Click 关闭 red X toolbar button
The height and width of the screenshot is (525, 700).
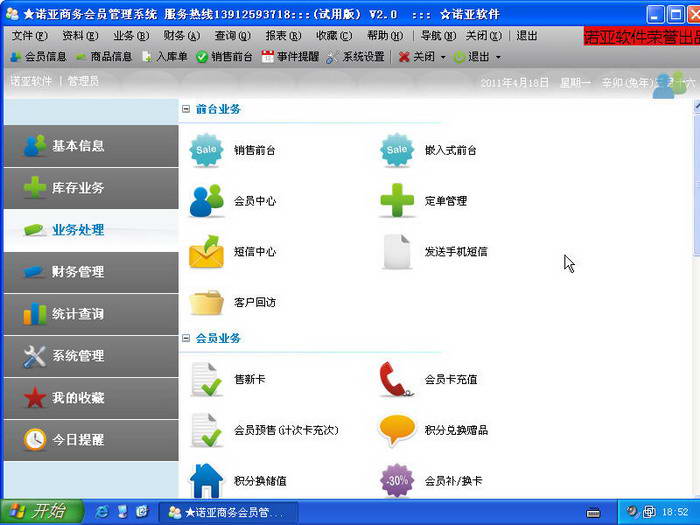[x=417, y=57]
